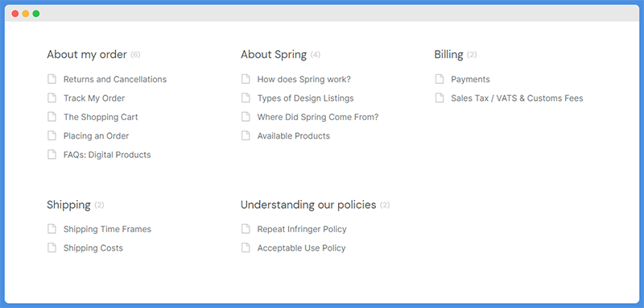644x308 pixels.
Task: Open the Payments article
Action: coord(470,79)
